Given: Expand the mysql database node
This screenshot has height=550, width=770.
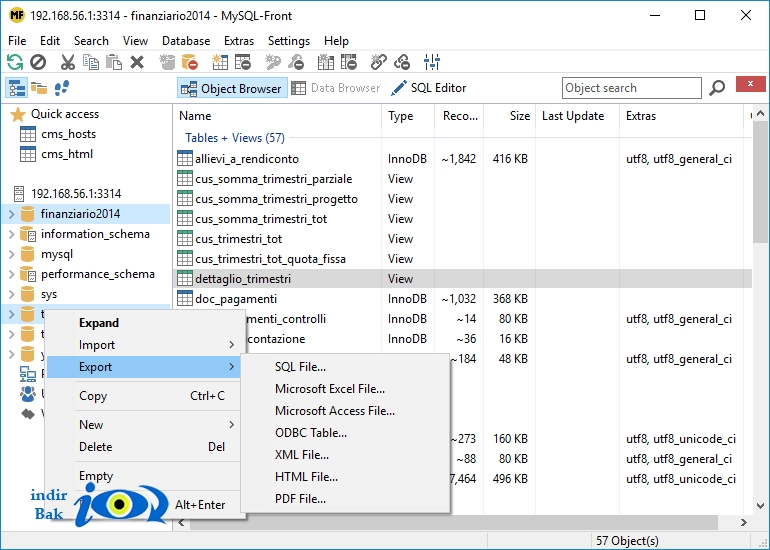Looking at the screenshot, I should (12, 254).
